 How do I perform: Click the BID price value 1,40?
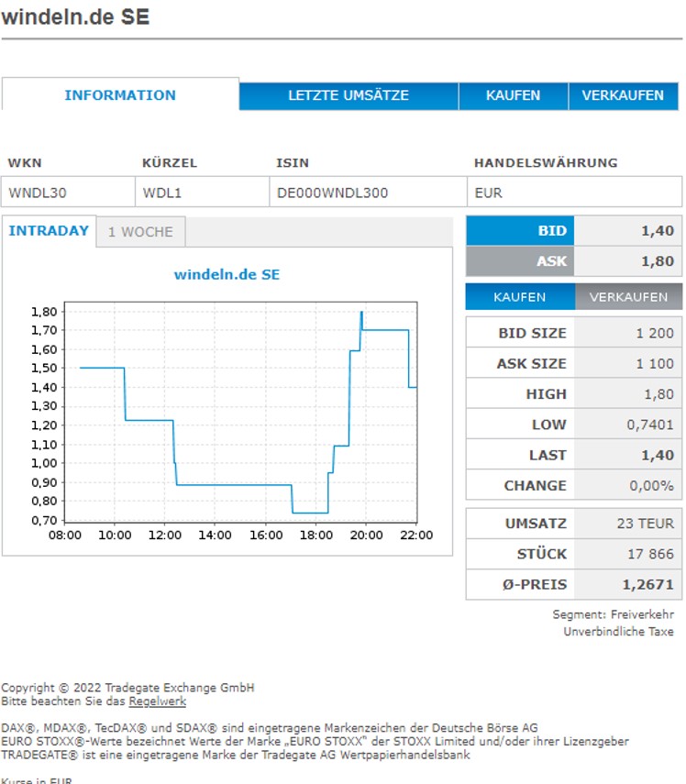pos(657,231)
